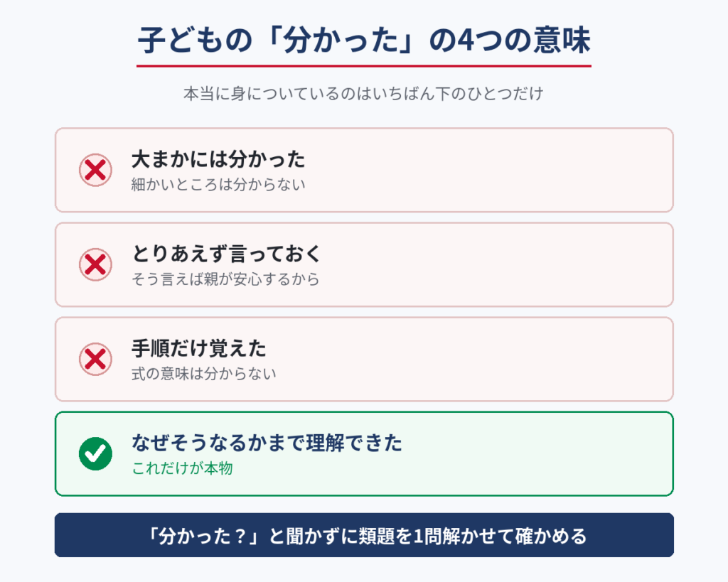728x582 pixels.
Task: Click the red X icon beside 手順だけ覚えた
Action: (95, 360)
